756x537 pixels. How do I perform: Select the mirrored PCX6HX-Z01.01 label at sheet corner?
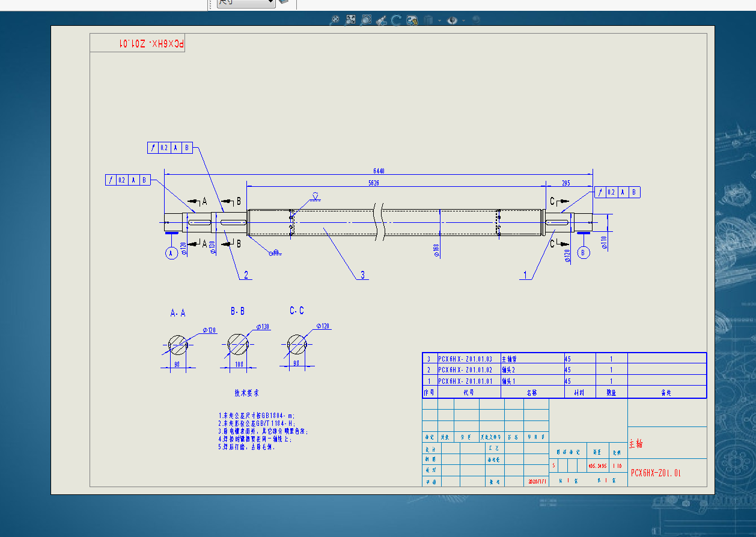tap(151, 43)
